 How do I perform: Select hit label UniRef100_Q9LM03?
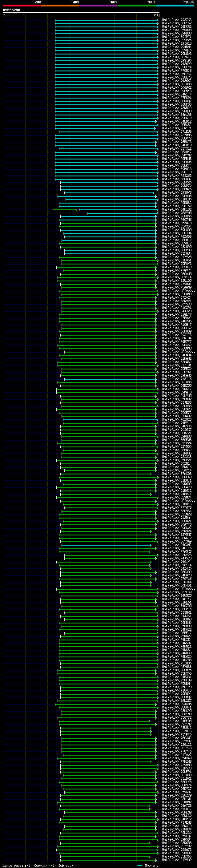[177, 54]
